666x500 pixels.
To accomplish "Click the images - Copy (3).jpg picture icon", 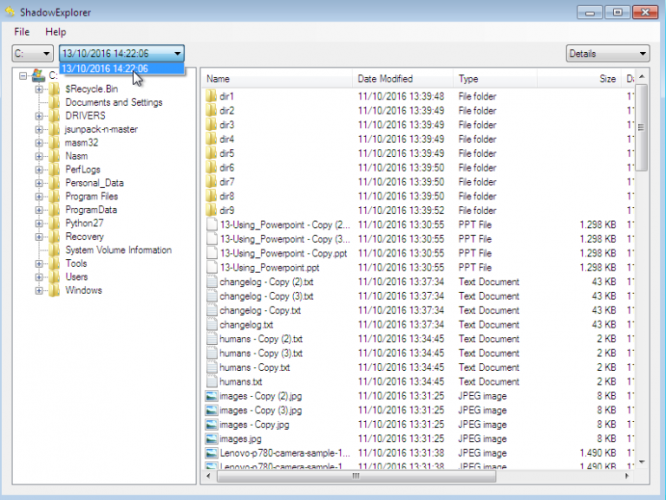I will tap(212, 410).
